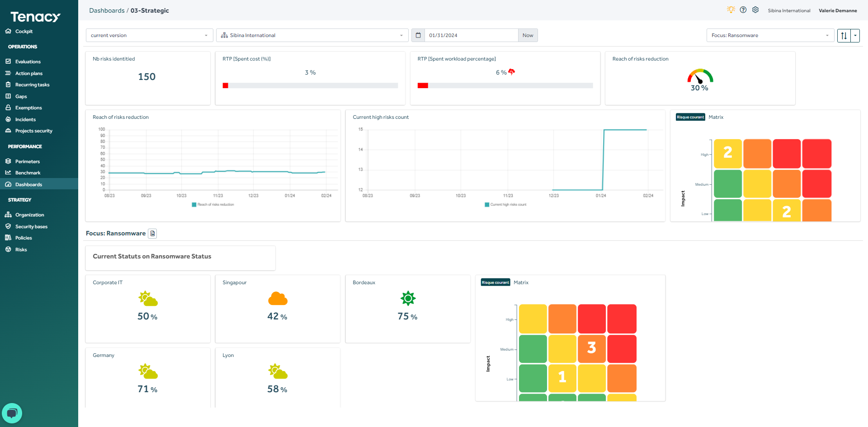Image resolution: width=868 pixels, height=427 pixels.
Task: Open Policies under Strategy
Action: pyautogui.click(x=24, y=238)
